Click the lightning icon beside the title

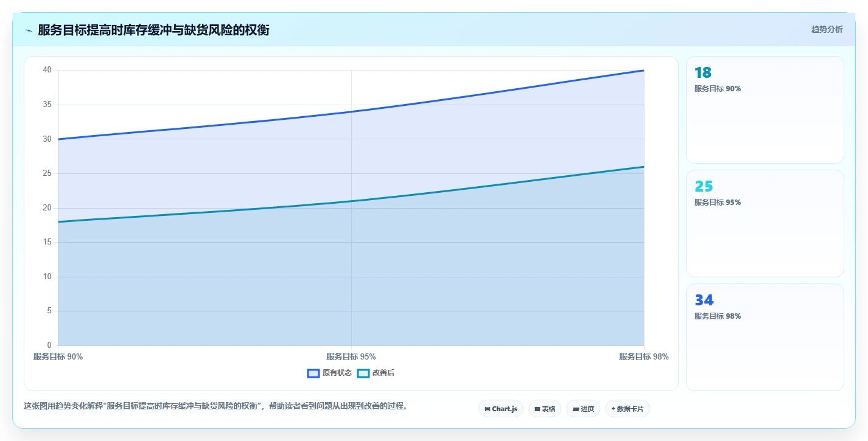click(29, 30)
